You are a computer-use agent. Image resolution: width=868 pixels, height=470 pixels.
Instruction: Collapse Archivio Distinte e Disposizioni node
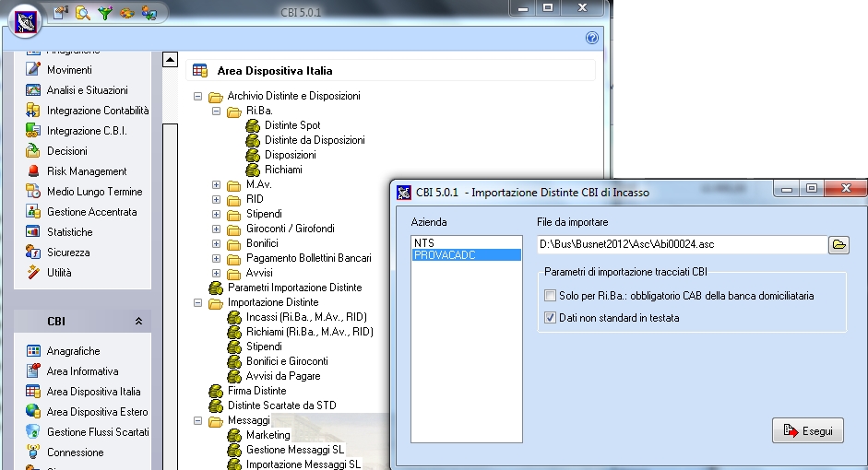(197, 96)
